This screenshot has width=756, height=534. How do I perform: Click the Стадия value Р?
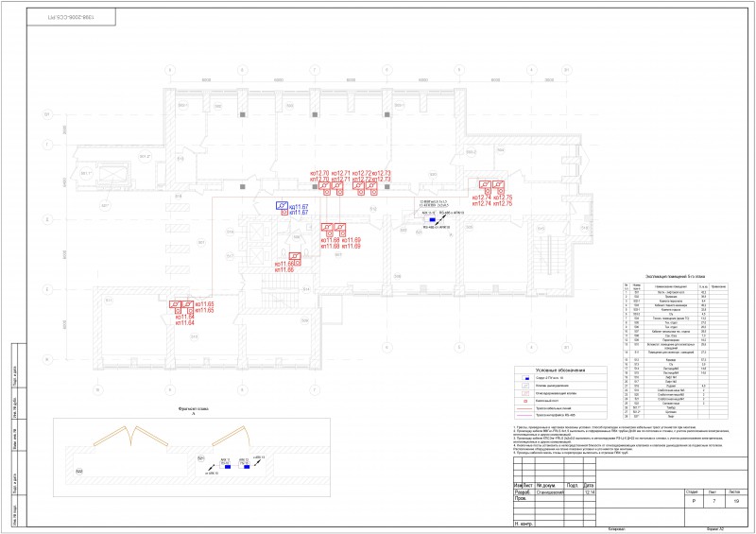pos(694,501)
